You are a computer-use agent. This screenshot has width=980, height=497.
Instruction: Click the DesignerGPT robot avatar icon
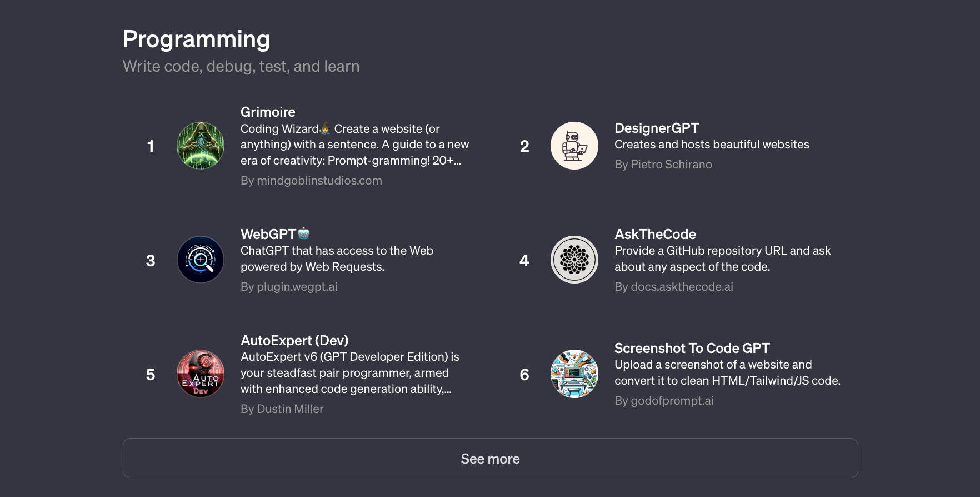[574, 146]
